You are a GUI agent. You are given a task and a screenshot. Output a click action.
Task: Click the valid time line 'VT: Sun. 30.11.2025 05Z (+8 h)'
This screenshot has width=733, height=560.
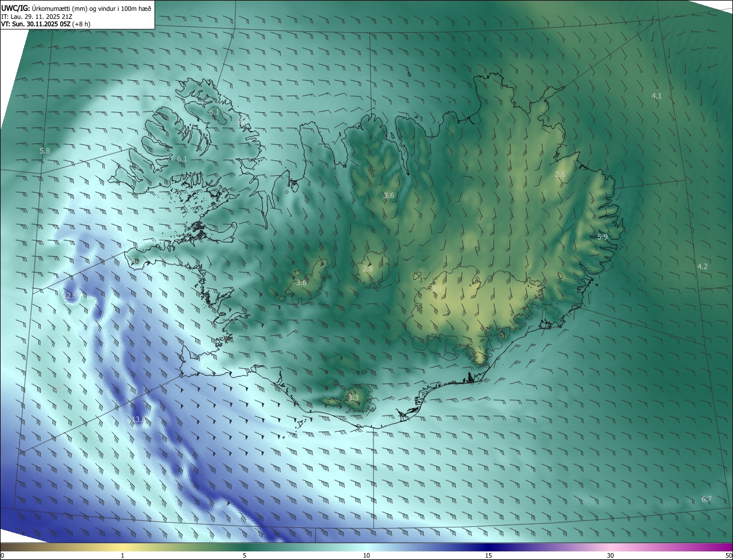46,24
